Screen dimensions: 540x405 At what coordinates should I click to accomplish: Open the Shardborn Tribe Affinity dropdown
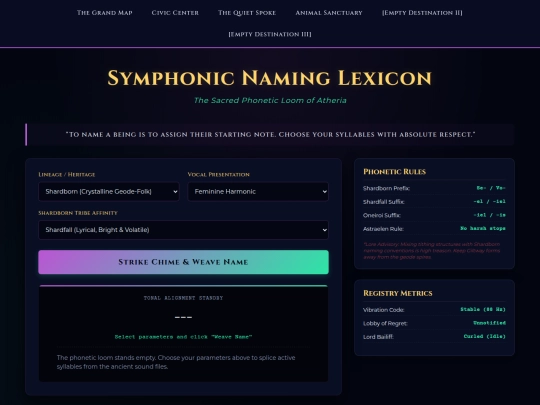pos(183,230)
